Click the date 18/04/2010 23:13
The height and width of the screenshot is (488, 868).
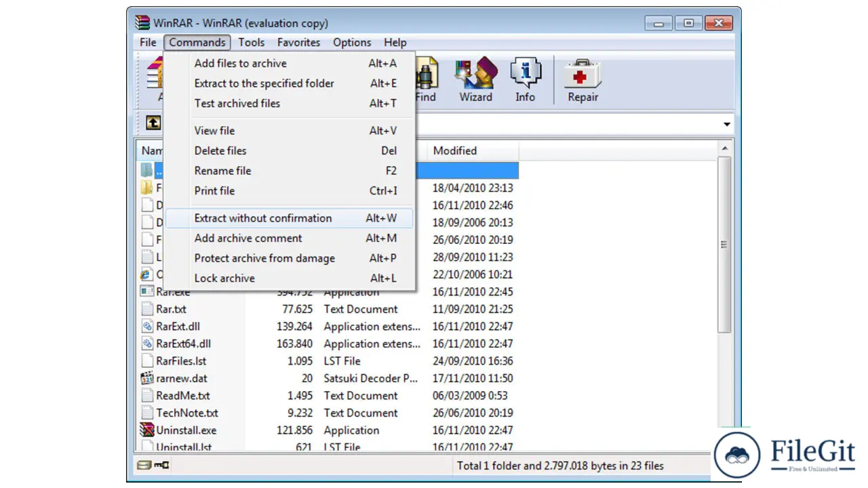(x=473, y=188)
